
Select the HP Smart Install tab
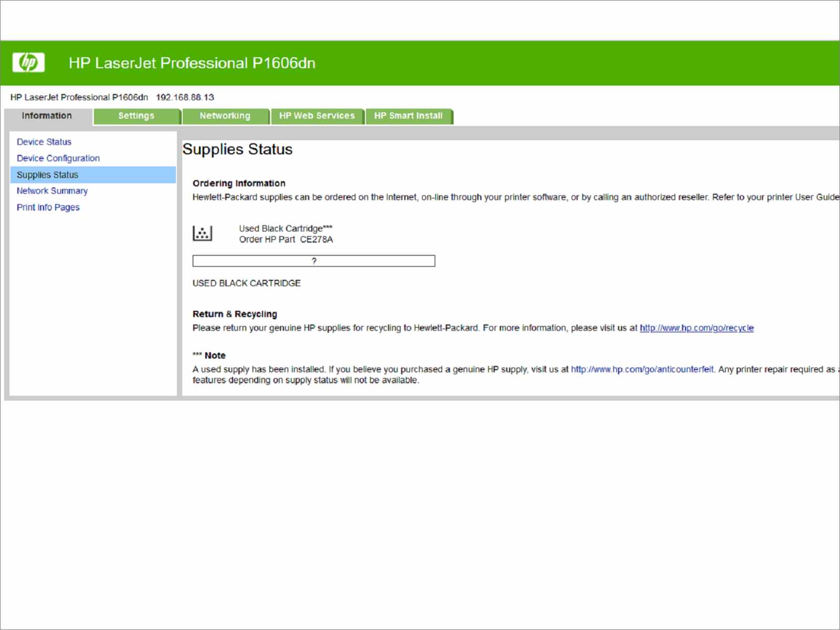pyautogui.click(x=408, y=116)
